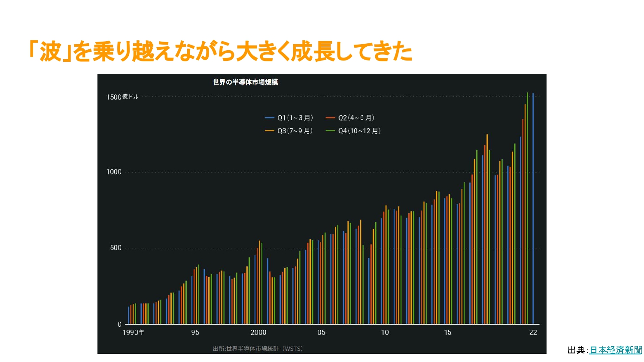This screenshot has width=644, height=362.
Task: Click the lone blue 2022 Q1 bar
Action: tap(533, 208)
